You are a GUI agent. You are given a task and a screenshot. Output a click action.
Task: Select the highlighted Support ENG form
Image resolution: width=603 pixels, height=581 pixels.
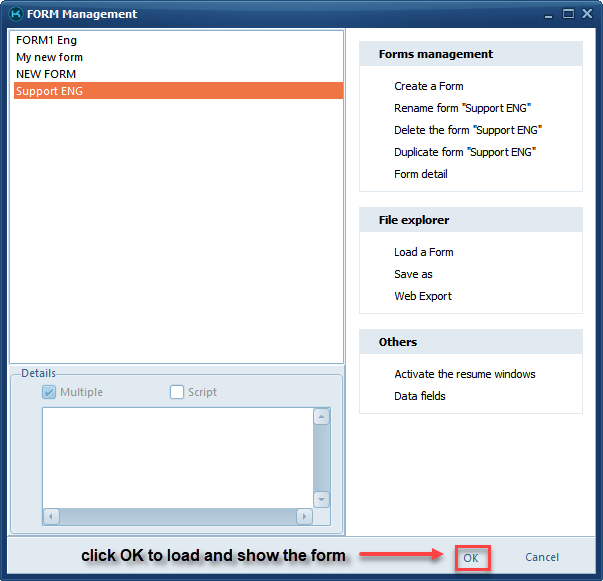click(50, 91)
